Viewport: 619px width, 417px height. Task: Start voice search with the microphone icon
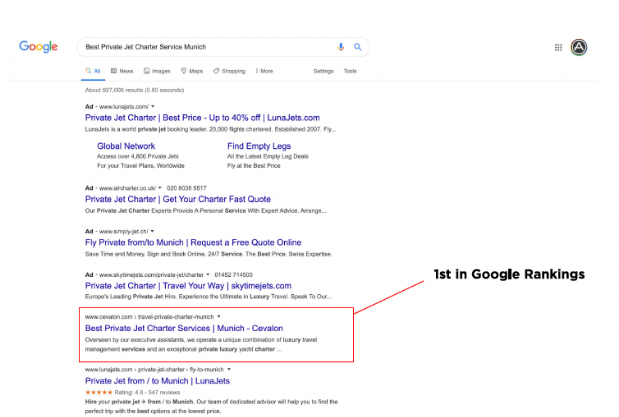[341, 47]
